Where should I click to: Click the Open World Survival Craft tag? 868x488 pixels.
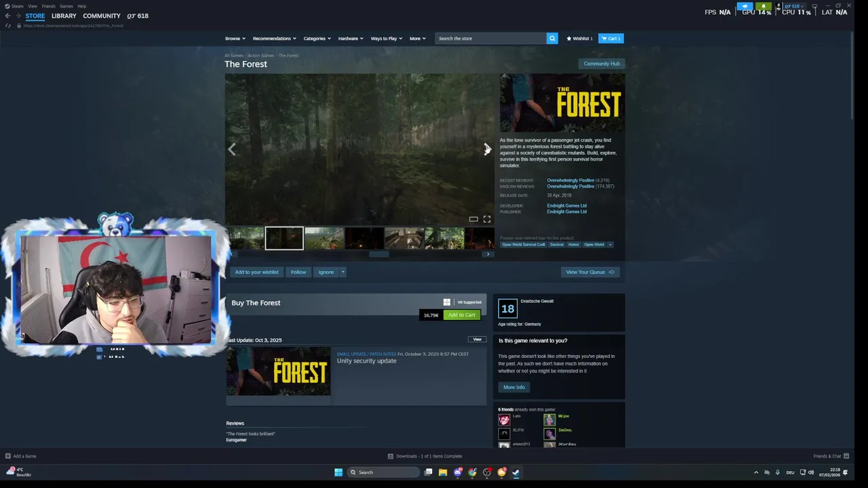[x=524, y=245]
